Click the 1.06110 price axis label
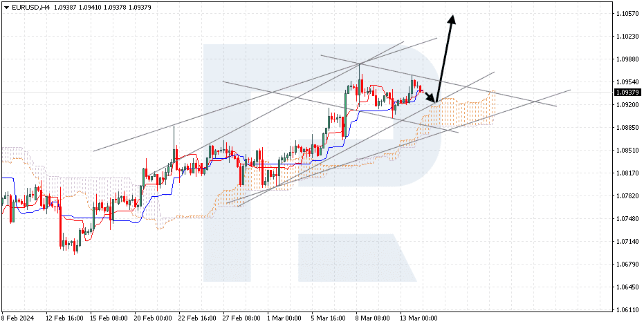This screenshot has height=326, width=644. coord(627,310)
